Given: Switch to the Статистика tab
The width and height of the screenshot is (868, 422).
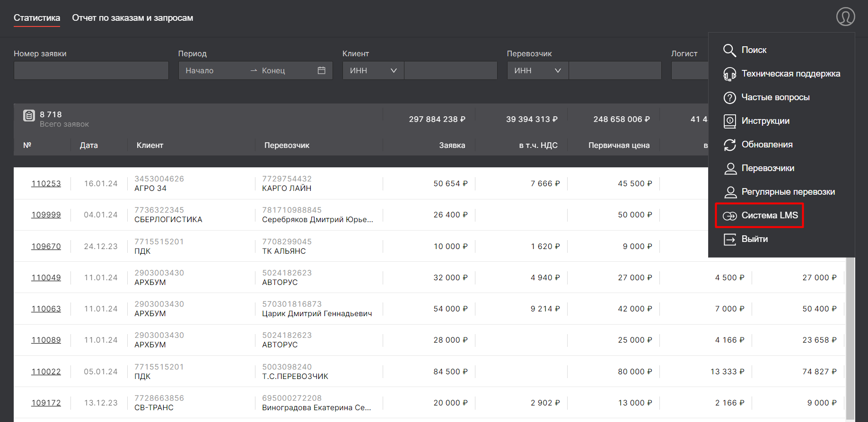Looking at the screenshot, I should pos(37,18).
